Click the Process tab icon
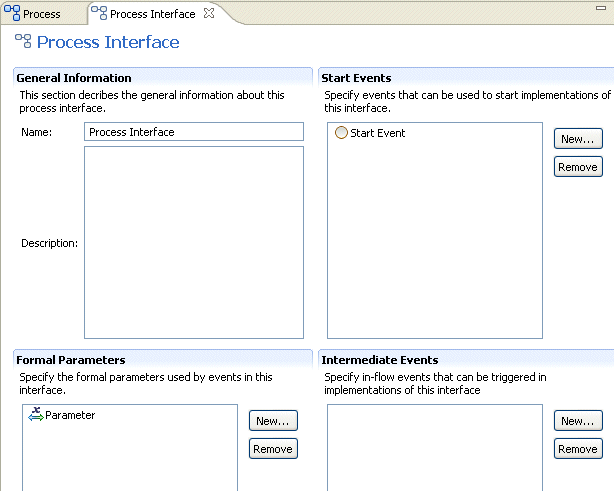 [x=12, y=13]
